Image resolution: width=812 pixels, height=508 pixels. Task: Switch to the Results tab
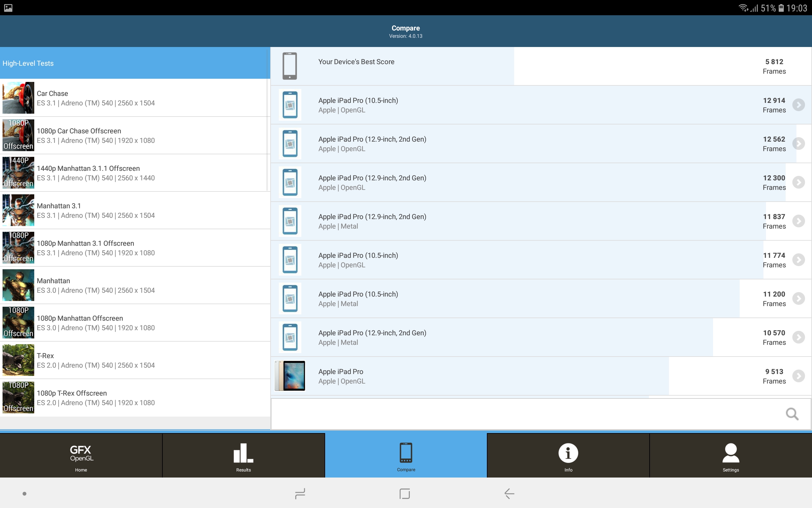(x=244, y=455)
